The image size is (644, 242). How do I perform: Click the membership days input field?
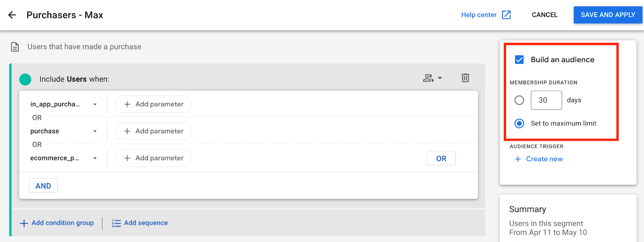tap(546, 100)
